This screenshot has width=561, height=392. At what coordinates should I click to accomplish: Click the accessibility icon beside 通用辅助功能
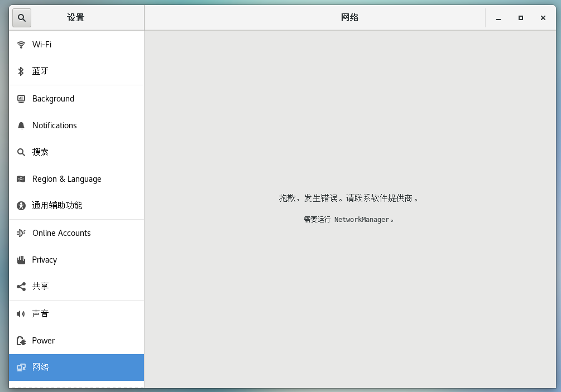coord(21,206)
